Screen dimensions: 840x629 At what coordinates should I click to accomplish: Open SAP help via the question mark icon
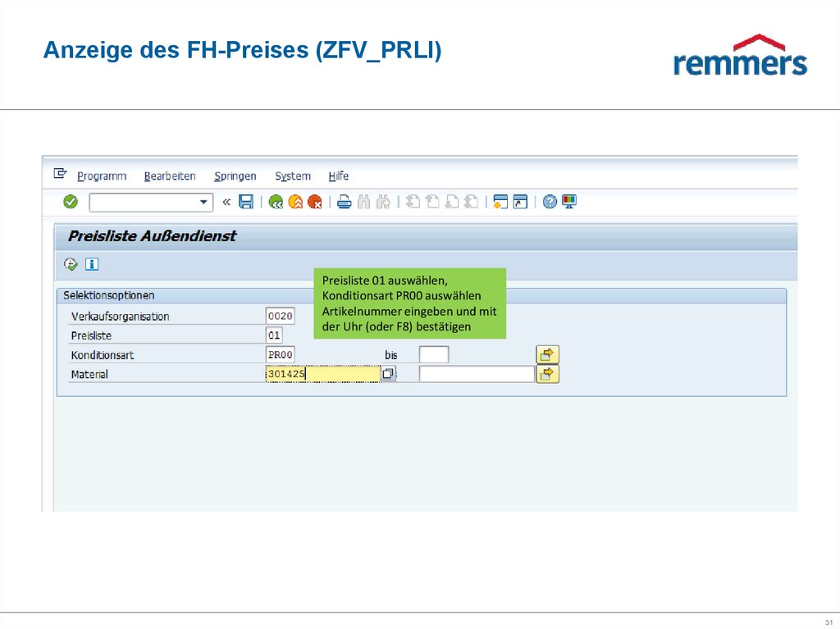click(549, 201)
